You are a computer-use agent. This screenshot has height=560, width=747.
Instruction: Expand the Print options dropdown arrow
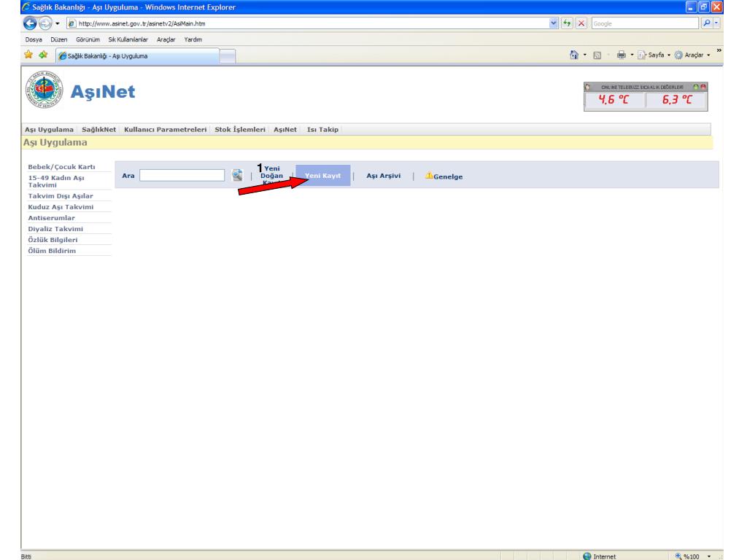tap(632, 55)
